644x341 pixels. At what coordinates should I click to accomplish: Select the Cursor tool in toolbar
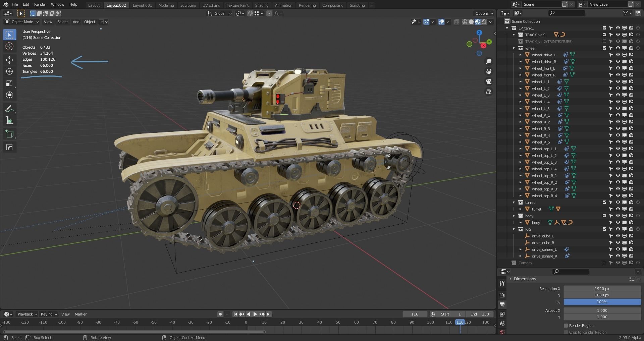coord(9,47)
